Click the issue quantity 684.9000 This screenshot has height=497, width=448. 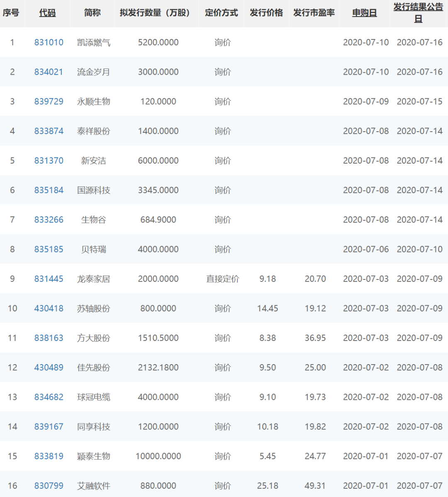158,220
